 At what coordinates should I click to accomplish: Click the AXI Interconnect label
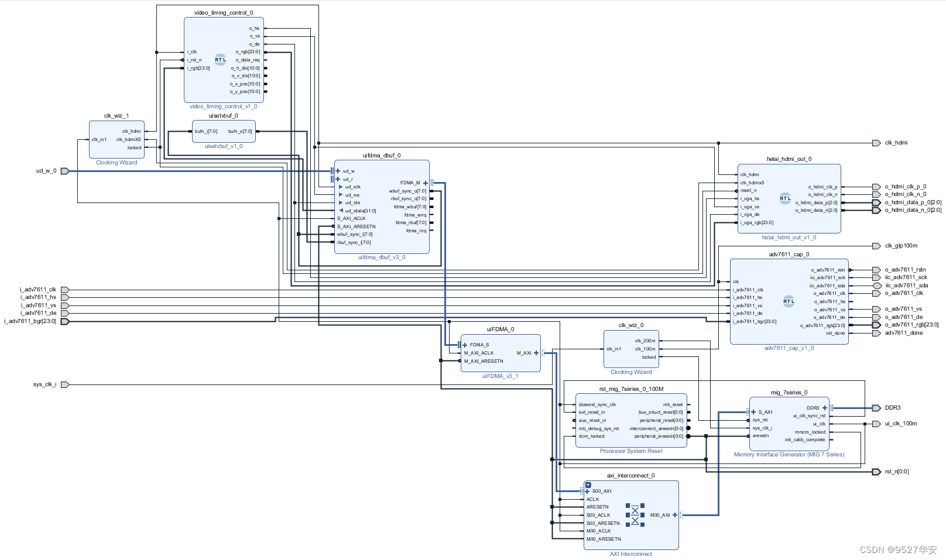pos(631,554)
